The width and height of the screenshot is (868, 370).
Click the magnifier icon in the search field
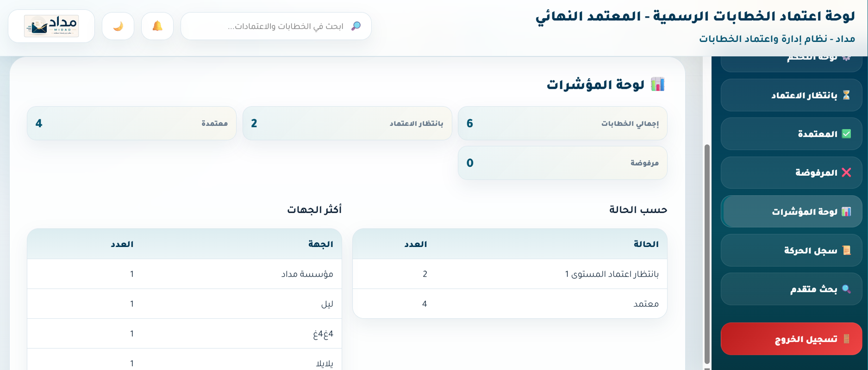(356, 26)
